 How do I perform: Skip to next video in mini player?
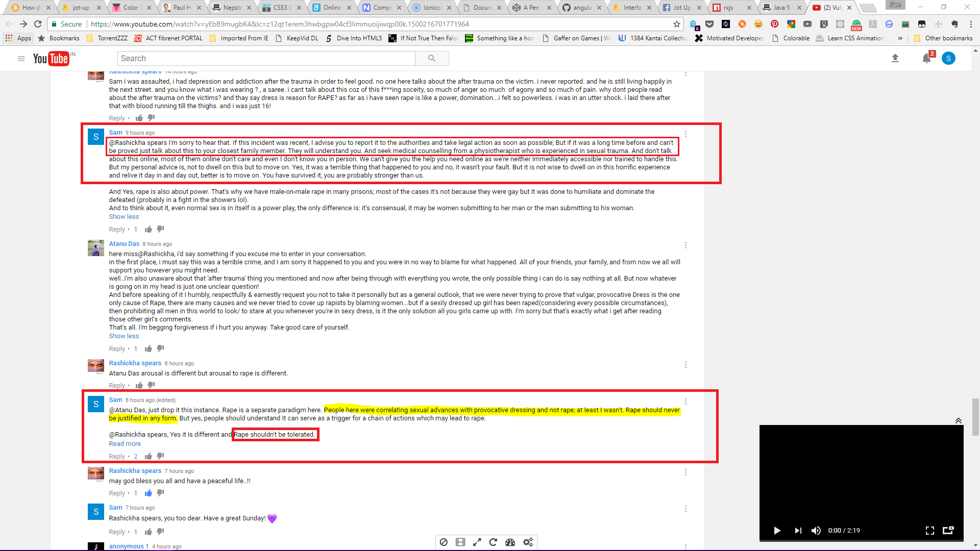[798, 531]
